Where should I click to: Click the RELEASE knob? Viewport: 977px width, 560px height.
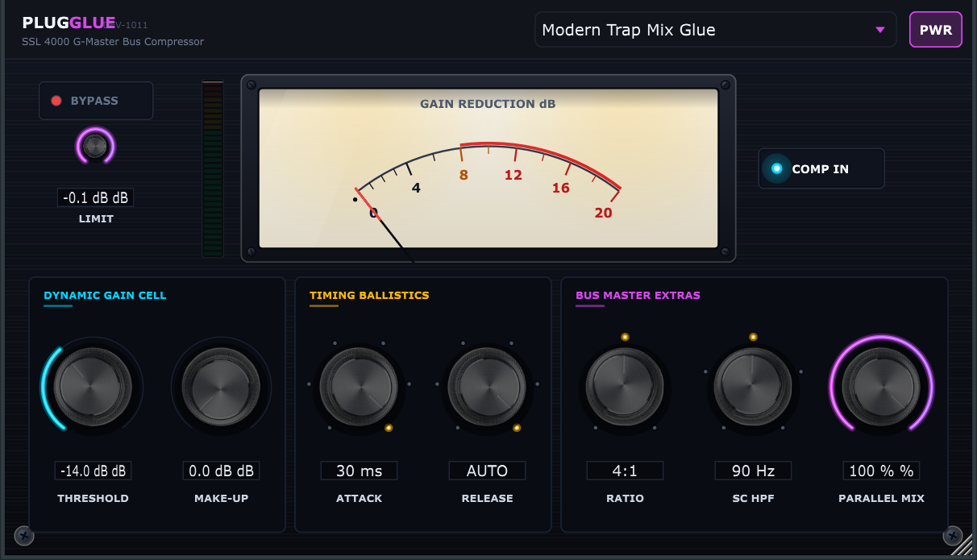[487, 386]
